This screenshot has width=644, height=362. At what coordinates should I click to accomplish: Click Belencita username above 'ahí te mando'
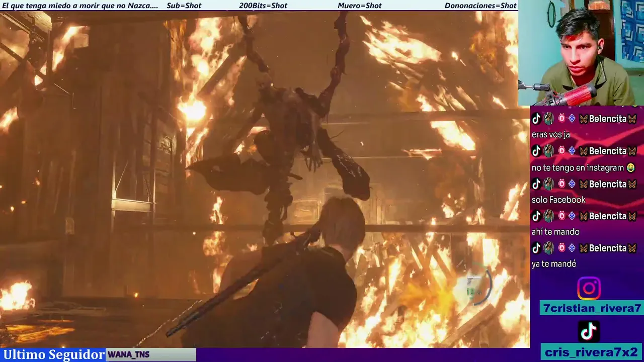pos(608,216)
